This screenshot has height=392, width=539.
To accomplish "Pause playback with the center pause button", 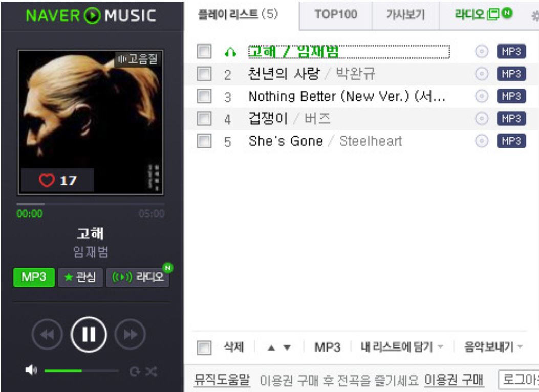I will click(89, 334).
